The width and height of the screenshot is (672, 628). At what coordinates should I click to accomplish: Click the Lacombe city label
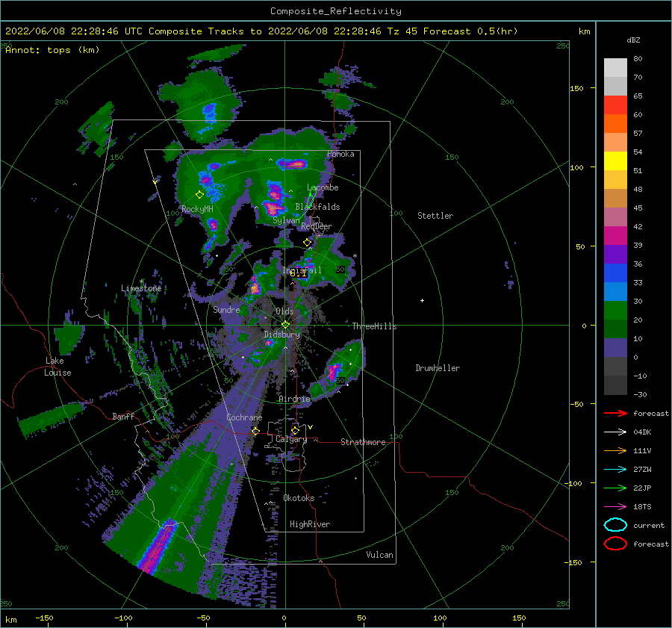coord(323,187)
